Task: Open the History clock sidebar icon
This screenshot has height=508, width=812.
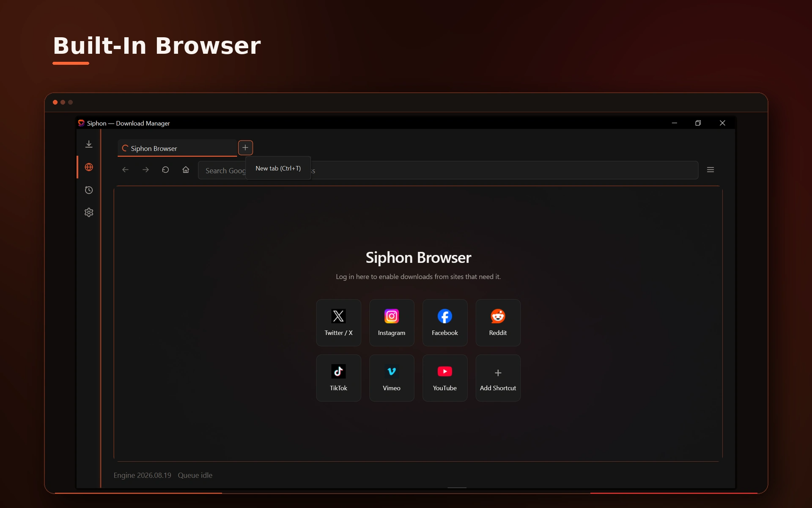Action: pyautogui.click(x=89, y=190)
